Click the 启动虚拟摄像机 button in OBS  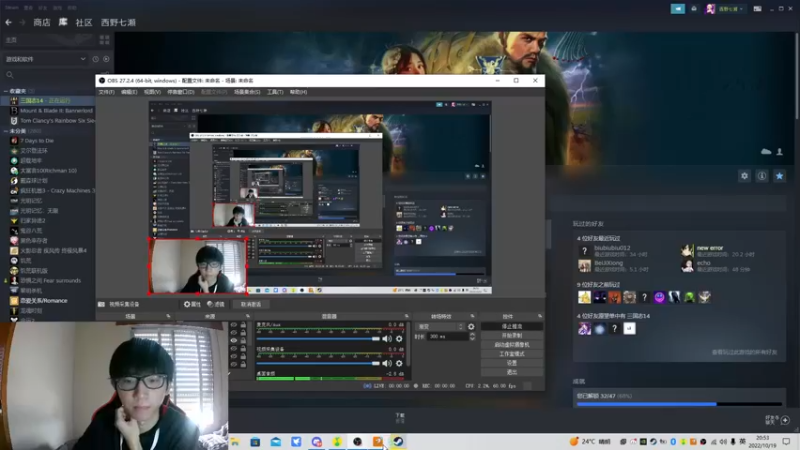[x=512, y=345]
